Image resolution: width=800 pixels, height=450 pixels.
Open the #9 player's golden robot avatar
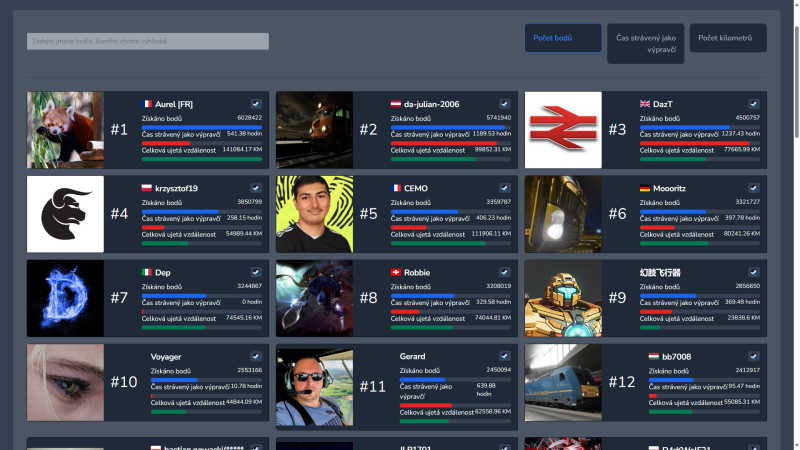click(x=563, y=298)
